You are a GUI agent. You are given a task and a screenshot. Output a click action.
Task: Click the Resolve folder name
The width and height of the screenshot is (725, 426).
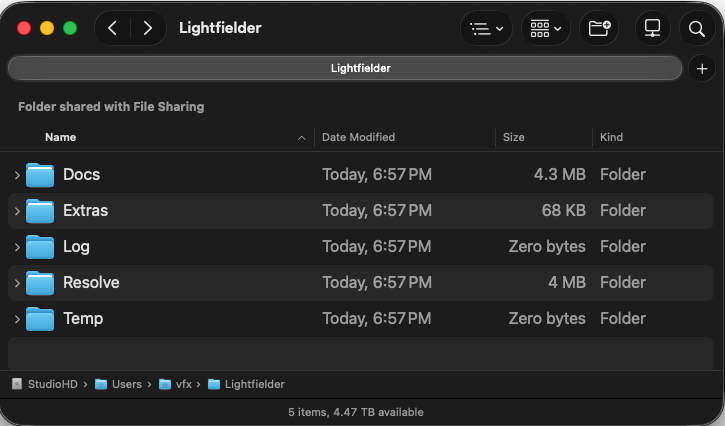click(x=91, y=282)
